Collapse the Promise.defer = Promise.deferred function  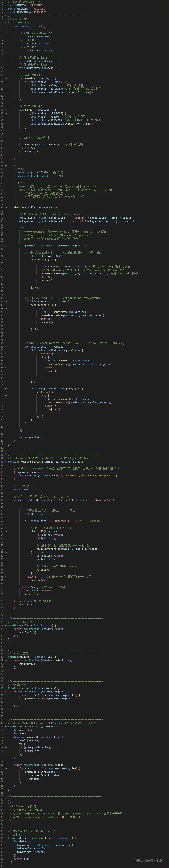[x=6, y=838]
